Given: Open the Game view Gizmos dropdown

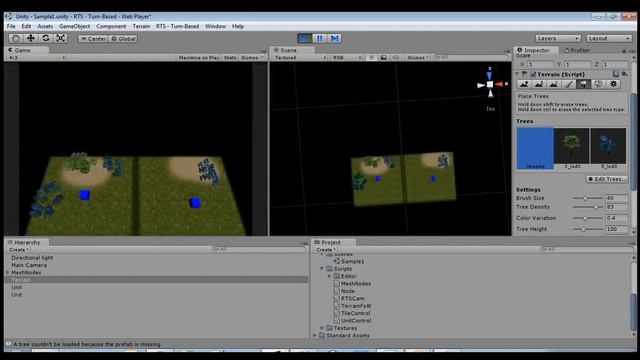Looking at the screenshot, I should point(252,58).
